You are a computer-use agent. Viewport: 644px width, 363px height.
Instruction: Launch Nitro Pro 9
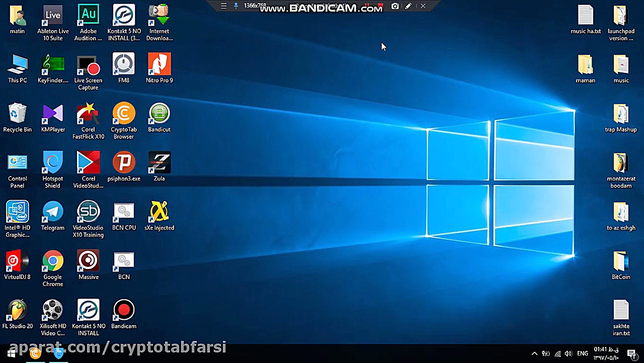[159, 69]
